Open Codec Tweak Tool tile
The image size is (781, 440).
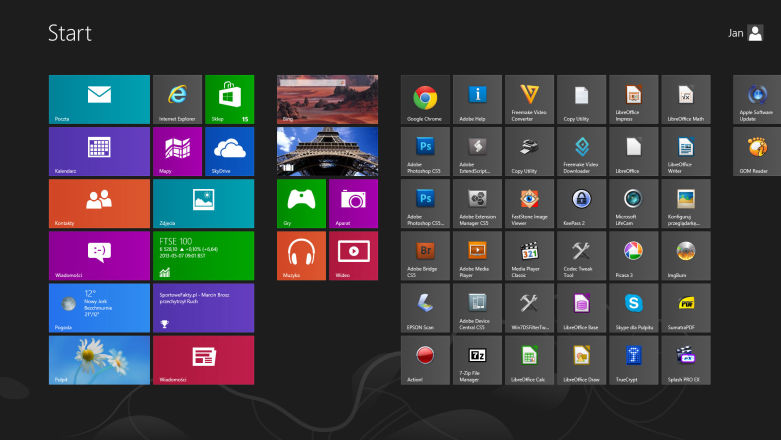point(581,256)
